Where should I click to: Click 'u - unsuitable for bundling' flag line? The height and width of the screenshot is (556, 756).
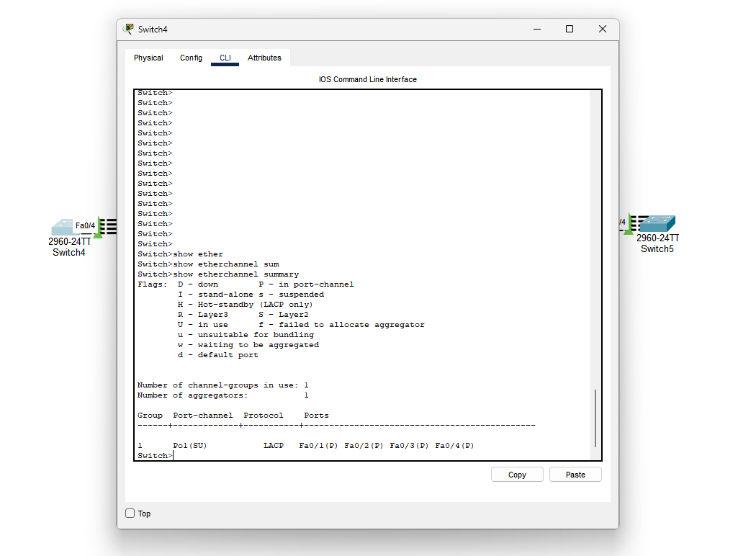point(246,335)
